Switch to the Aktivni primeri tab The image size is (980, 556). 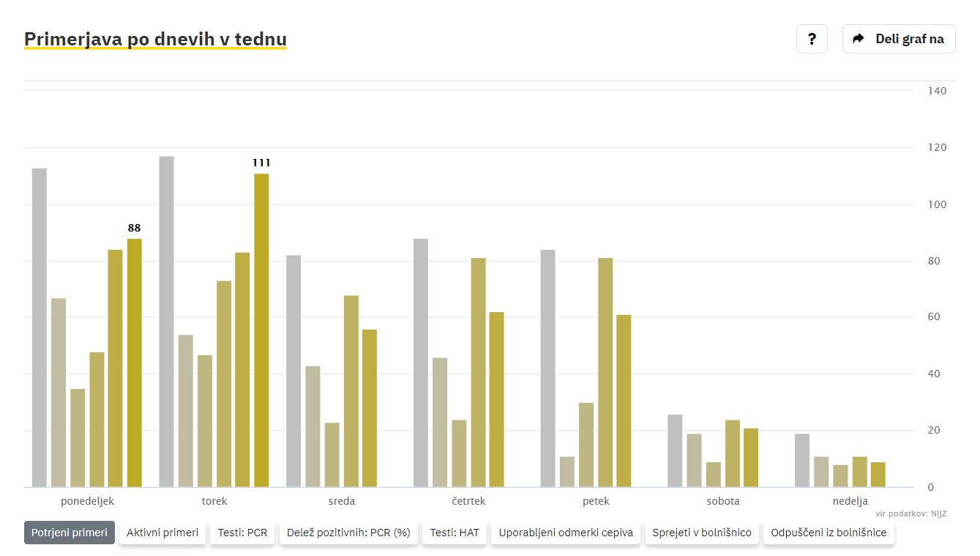(x=162, y=533)
